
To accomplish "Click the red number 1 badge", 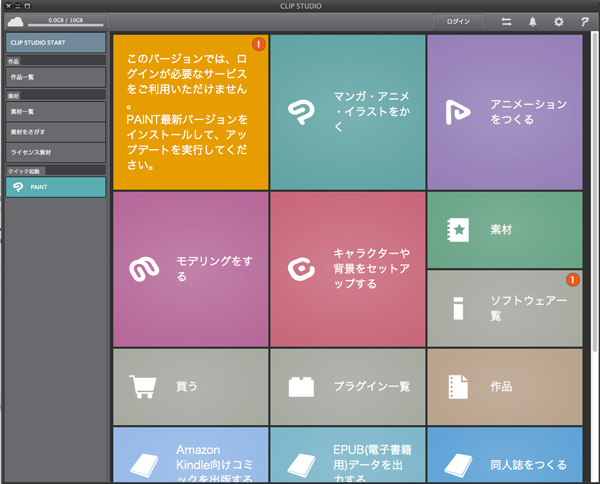I will point(572,280).
